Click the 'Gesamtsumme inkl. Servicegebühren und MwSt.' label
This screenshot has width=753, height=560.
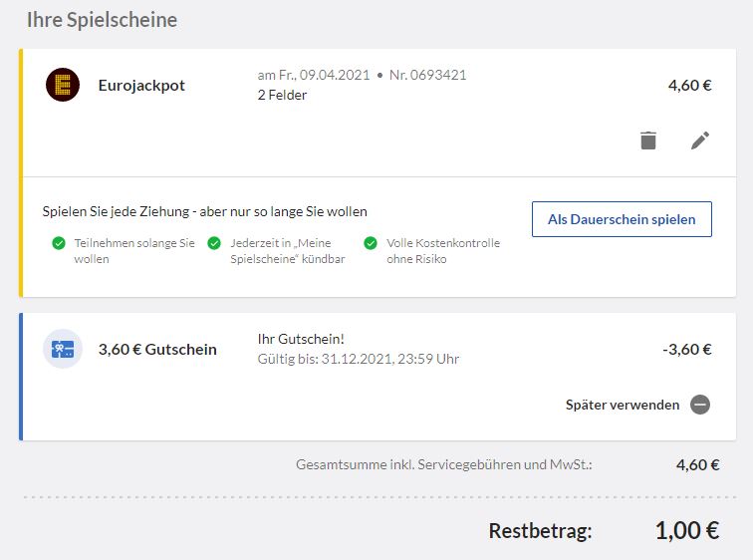[x=443, y=464]
